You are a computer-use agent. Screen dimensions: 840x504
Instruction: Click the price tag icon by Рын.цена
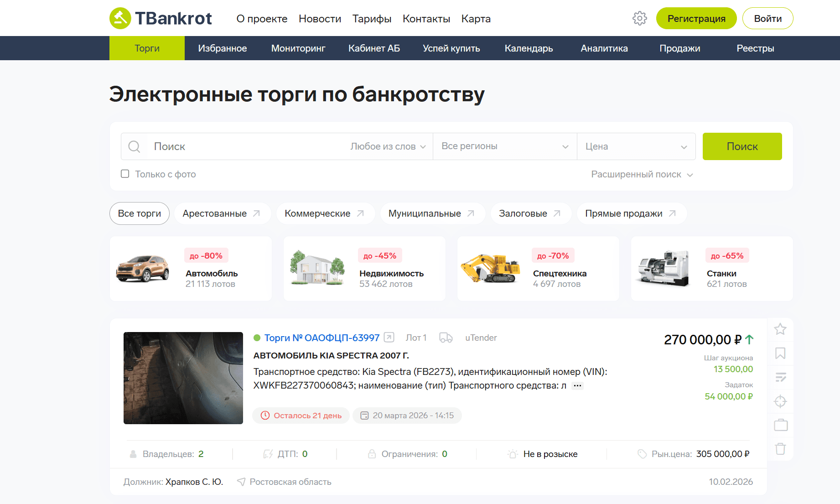pyautogui.click(x=642, y=454)
